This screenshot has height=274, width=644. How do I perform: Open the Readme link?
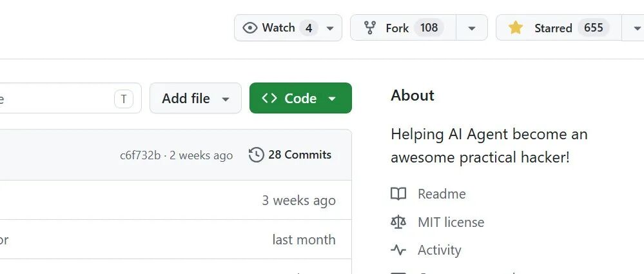[x=442, y=194]
